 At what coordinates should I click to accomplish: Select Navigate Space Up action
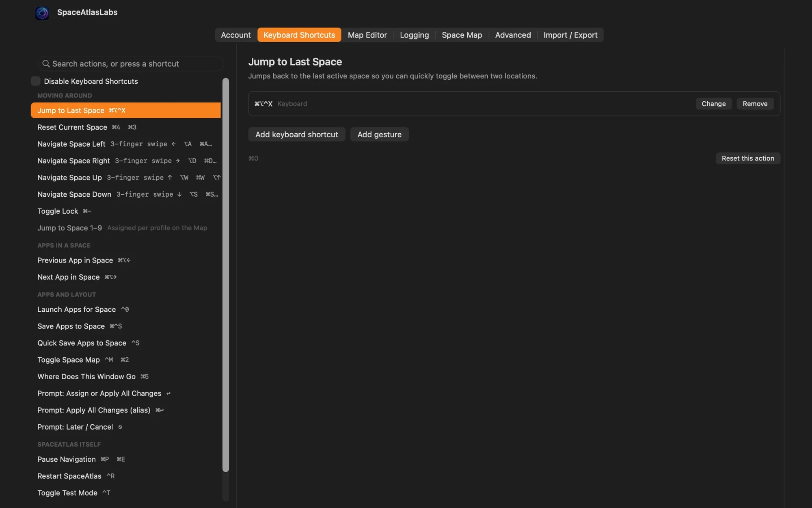pos(126,178)
